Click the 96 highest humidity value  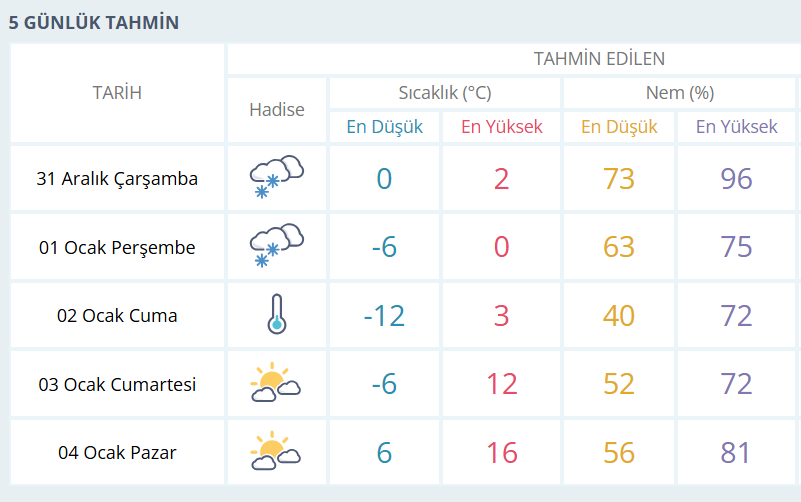click(x=737, y=179)
